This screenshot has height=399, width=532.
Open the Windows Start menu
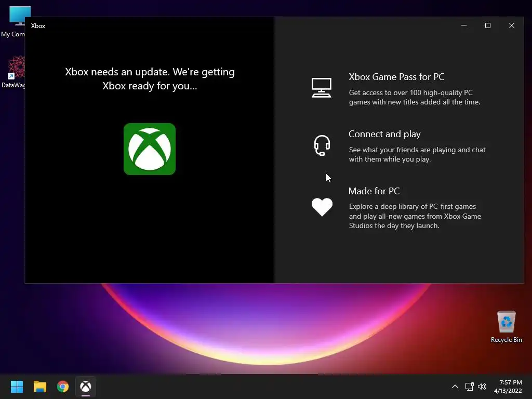17,387
